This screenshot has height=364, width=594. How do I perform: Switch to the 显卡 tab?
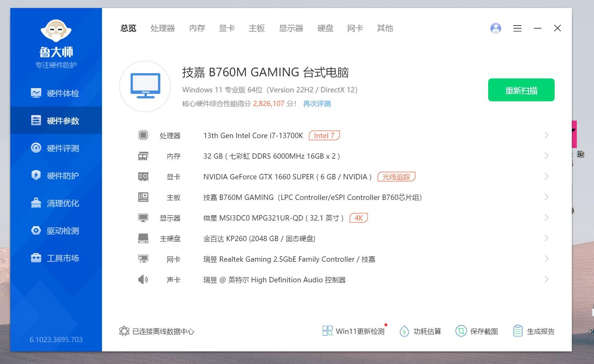click(x=227, y=28)
